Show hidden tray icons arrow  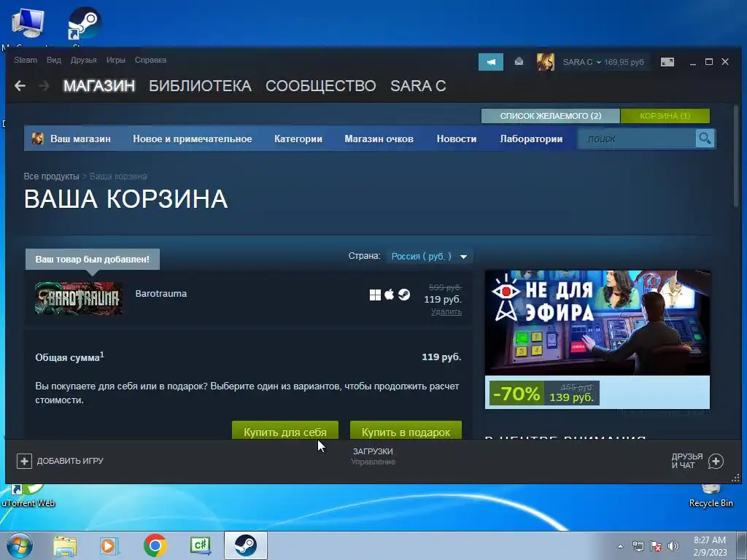click(620, 546)
